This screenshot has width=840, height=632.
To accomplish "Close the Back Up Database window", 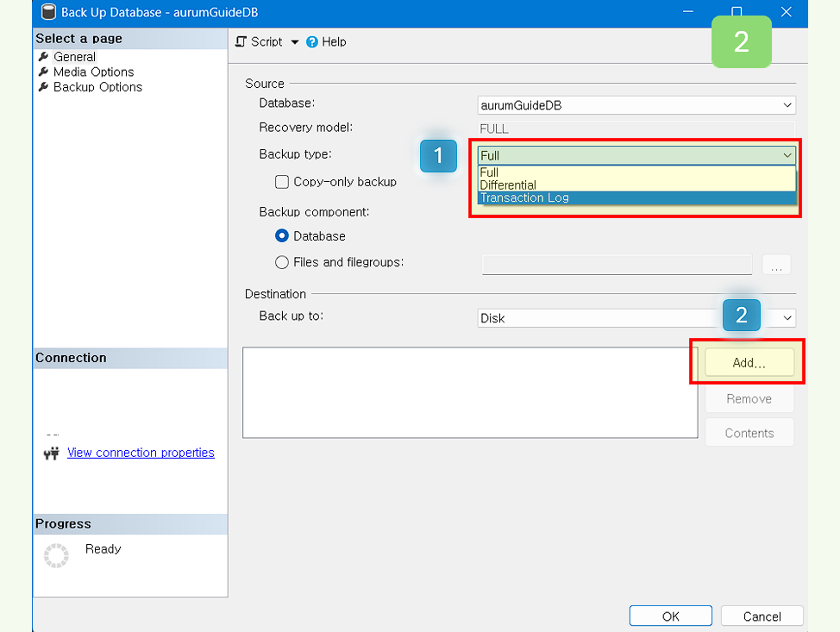I will pyautogui.click(x=786, y=12).
